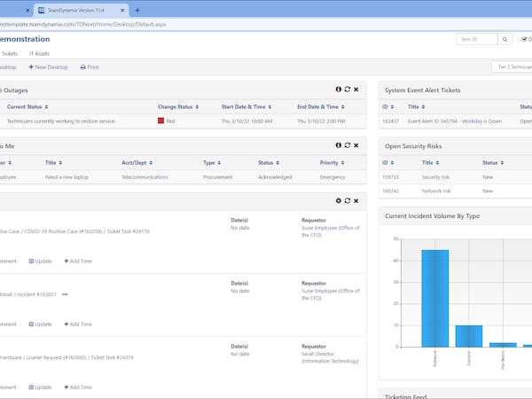Sort my tickets by Title column
Image resolution: width=532 pixels, height=399 pixels.
tap(53, 163)
